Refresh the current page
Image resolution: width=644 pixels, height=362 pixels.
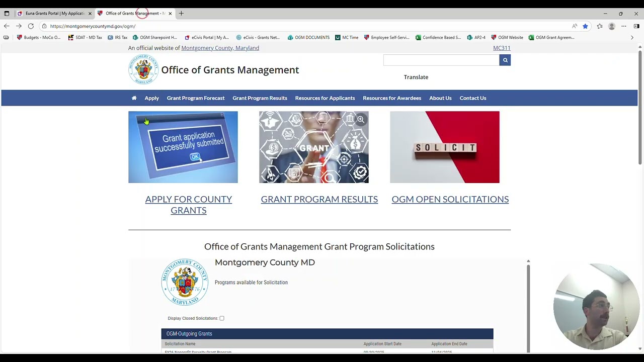click(31, 26)
